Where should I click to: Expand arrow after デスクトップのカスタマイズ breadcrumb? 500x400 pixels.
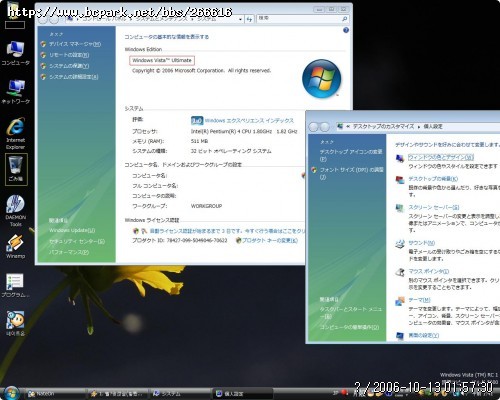pyautogui.click(x=419, y=127)
